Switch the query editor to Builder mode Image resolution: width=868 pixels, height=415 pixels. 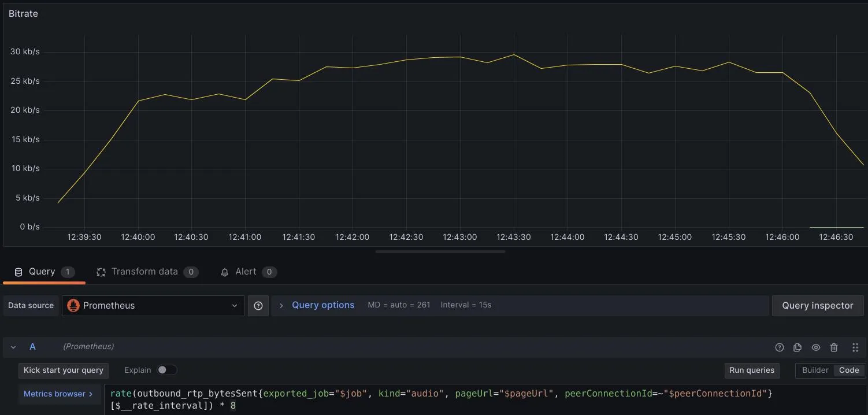814,370
